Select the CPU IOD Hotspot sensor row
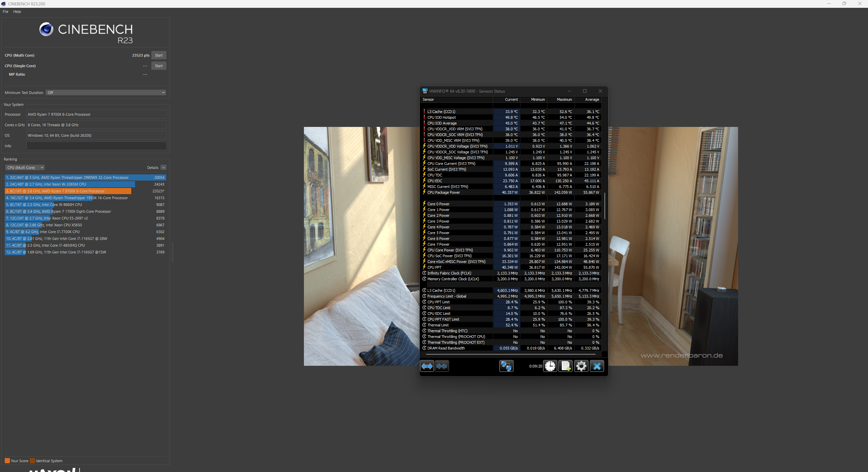Screen dimensions: 868x472 coord(511,117)
